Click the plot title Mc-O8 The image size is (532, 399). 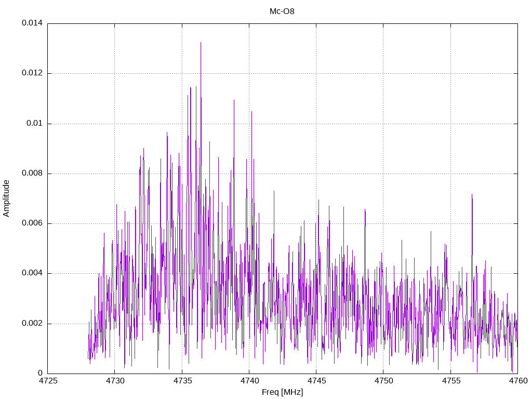tap(282, 11)
